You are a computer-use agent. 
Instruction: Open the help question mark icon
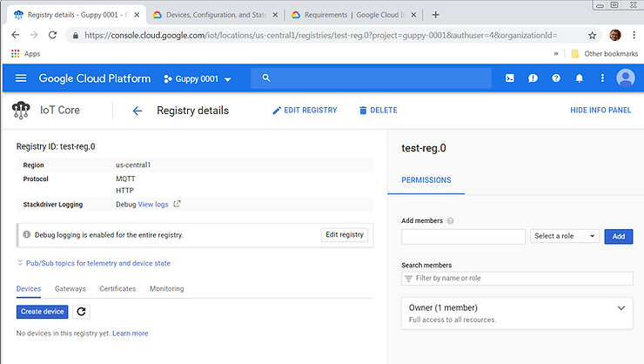556,78
